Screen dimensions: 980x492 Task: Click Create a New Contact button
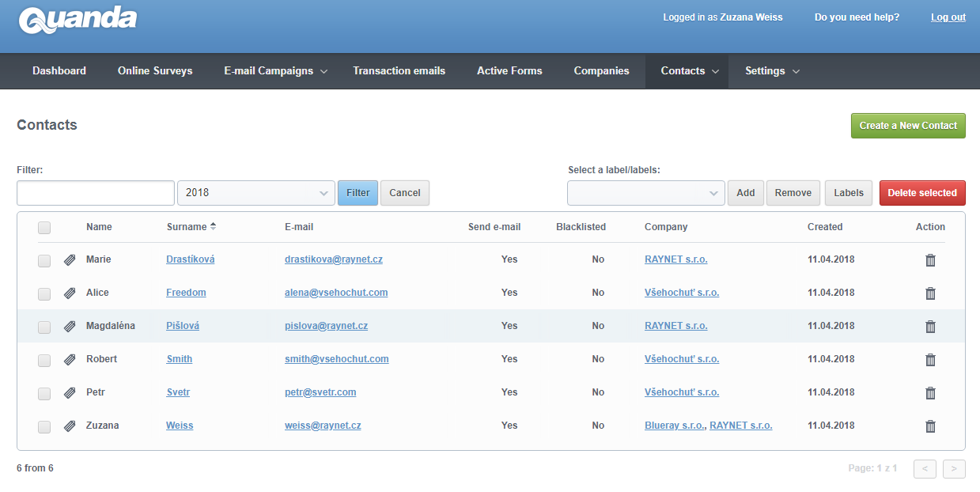908,126
